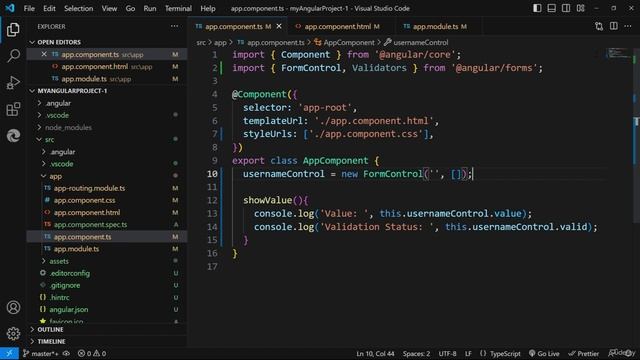Expand the top-level .vscode folder

click(57, 115)
